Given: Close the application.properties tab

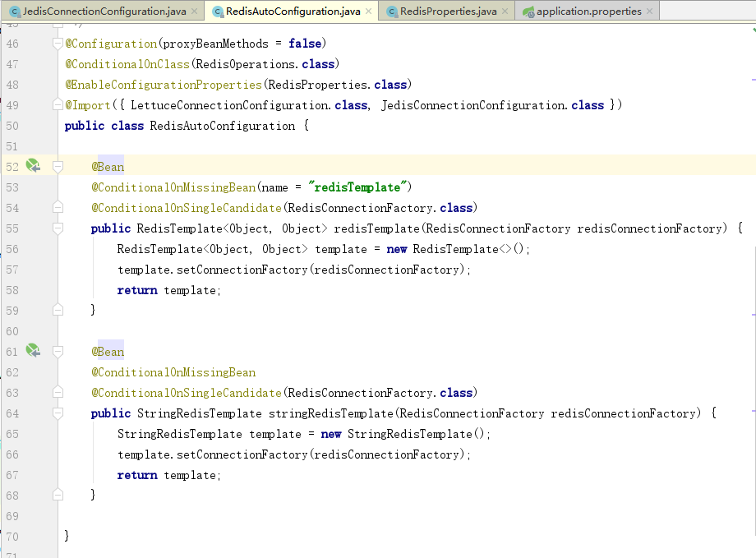Looking at the screenshot, I should [x=649, y=11].
